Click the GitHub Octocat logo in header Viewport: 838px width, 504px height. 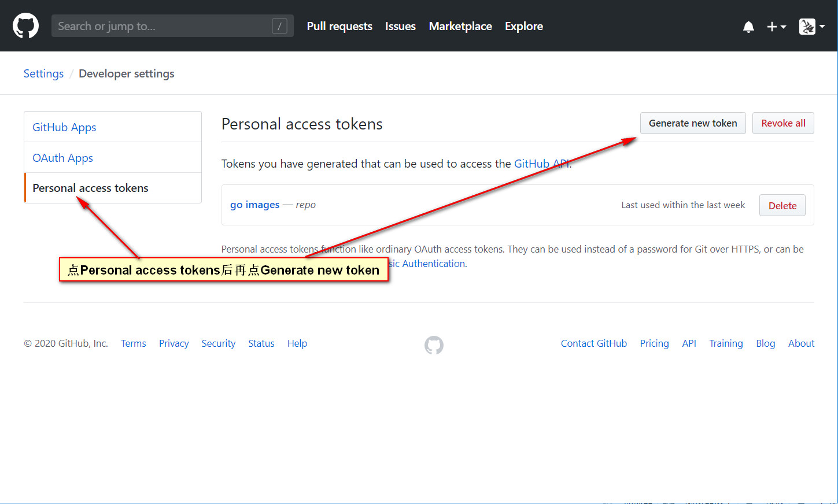(x=26, y=26)
